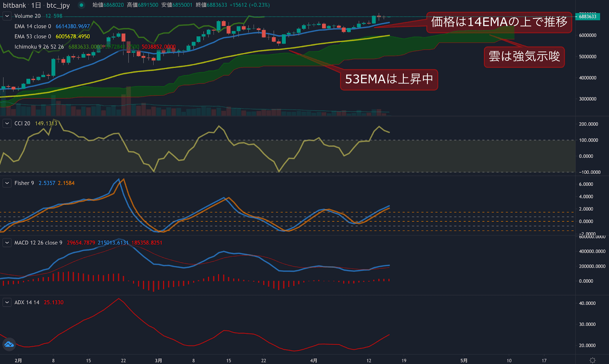This screenshot has width=609, height=364.
Task: Open chart settings via the gear icon
Action: tap(592, 359)
